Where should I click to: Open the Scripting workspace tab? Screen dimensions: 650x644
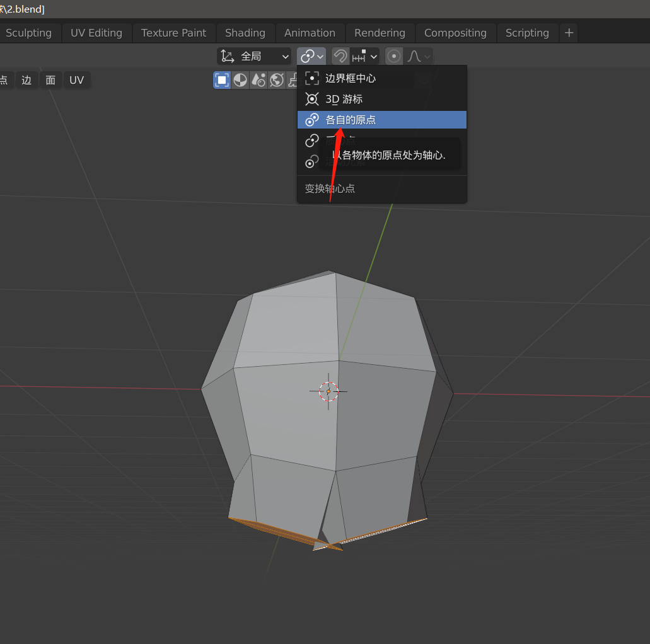pos(527,33)
